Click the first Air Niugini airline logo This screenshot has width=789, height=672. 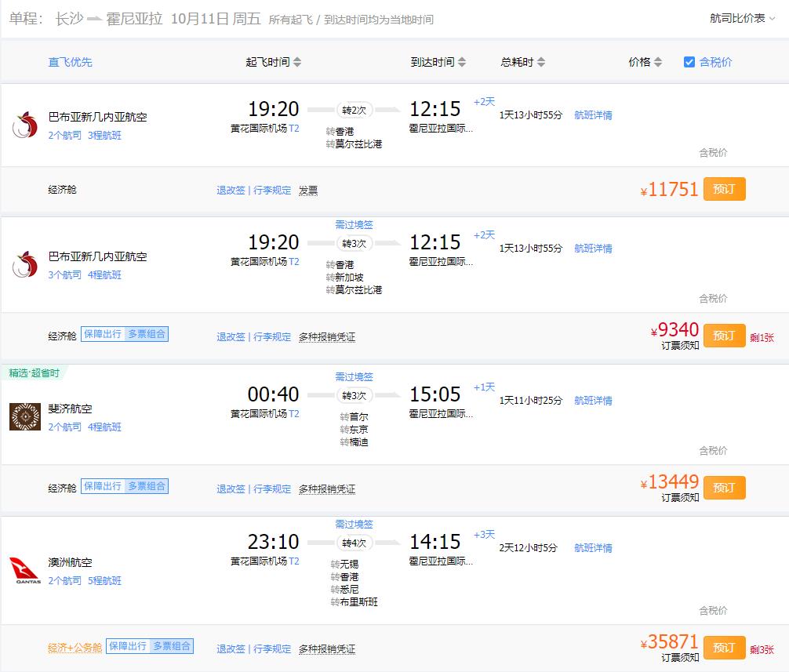point(25,125)
